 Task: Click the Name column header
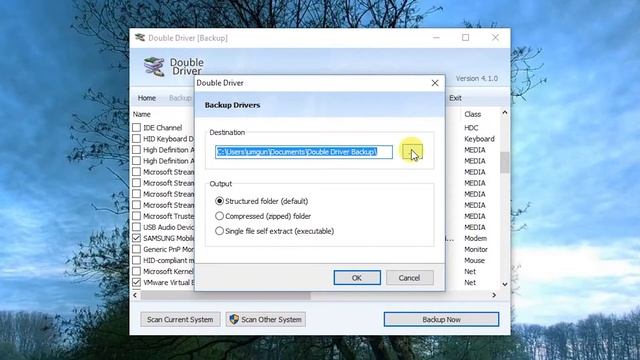pyautogui.click(x=142, y=114)
